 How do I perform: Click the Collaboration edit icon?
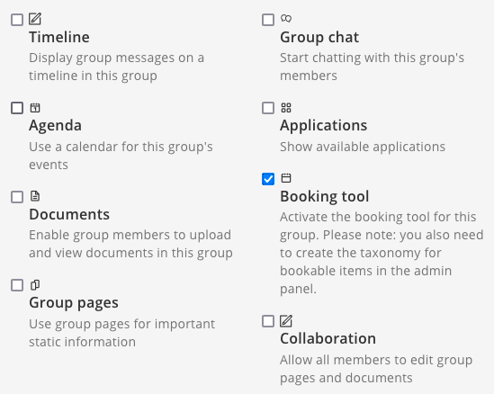coord(286,321)
